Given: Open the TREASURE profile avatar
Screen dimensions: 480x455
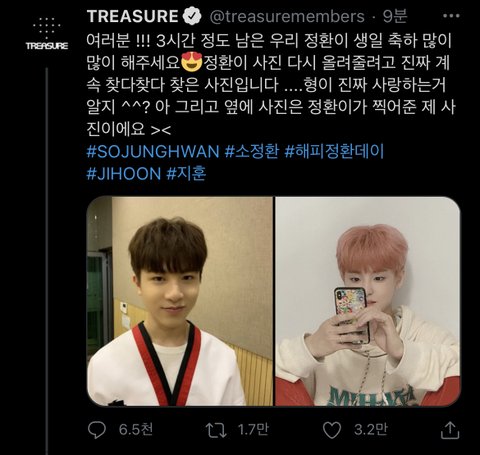Looking at the screenshot, I should coord(47,33).
